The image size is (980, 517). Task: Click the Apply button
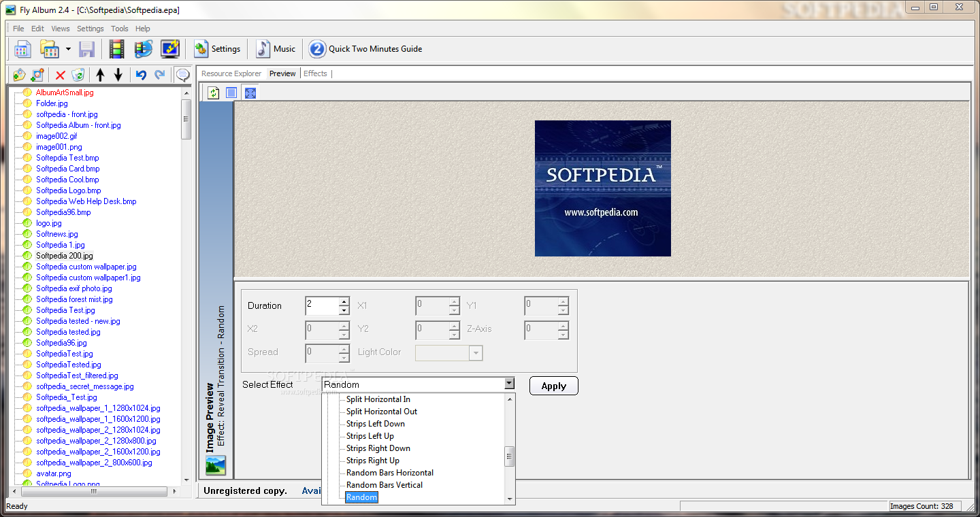(x=554, y=386)
